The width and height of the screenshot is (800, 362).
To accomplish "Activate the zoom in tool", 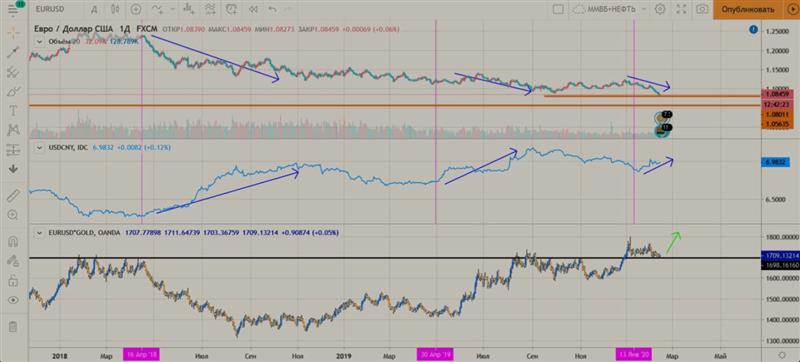I will click(x=13, y=215).
